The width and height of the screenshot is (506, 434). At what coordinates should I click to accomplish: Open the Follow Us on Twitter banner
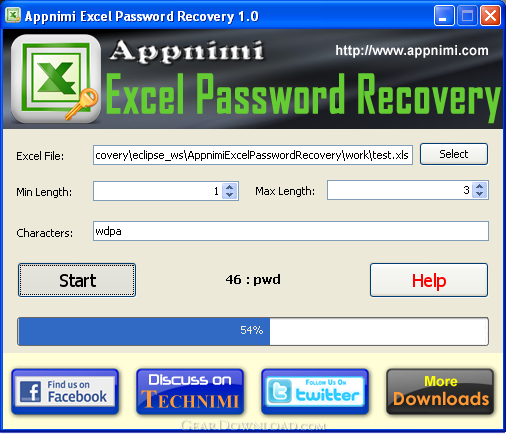tap(315, 392)
